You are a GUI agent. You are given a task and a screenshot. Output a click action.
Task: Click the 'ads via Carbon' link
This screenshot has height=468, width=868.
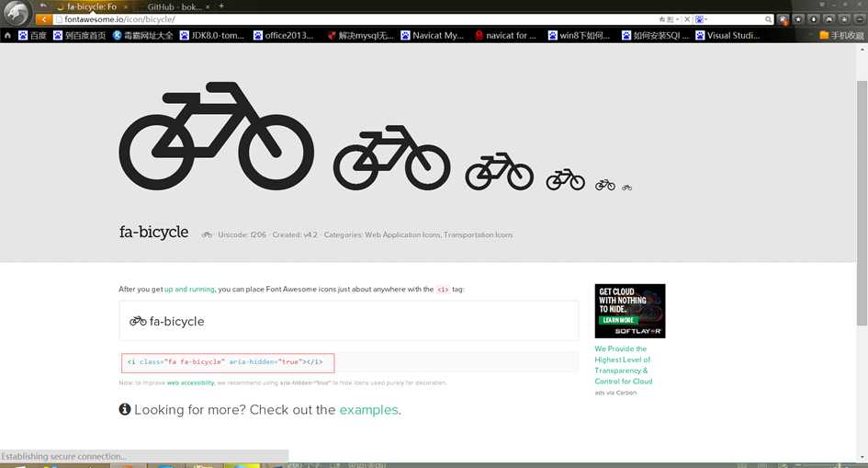point(615,393)
